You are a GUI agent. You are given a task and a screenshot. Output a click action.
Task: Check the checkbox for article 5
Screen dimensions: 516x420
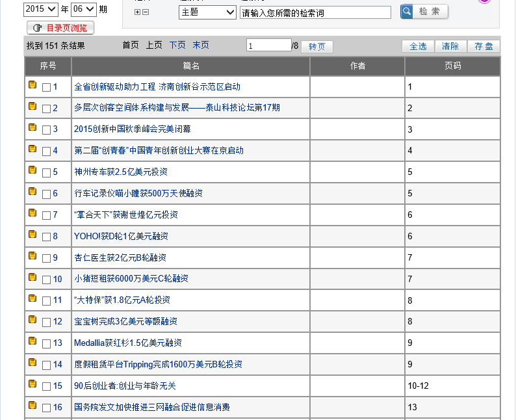46,172
